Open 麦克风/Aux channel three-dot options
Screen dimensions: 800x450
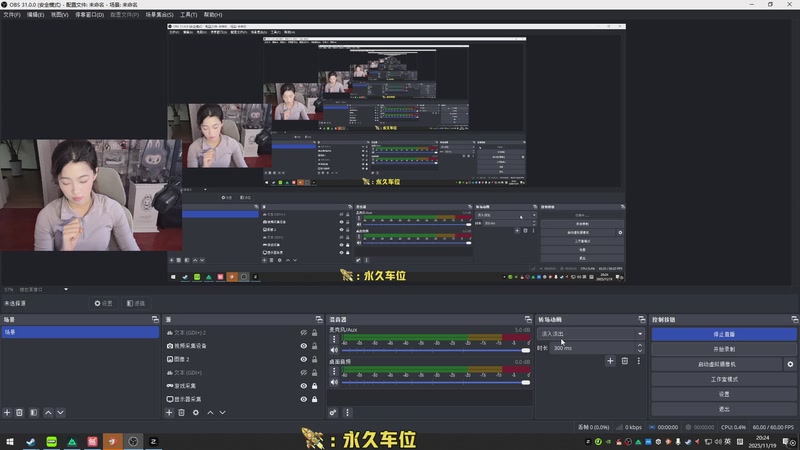(334, 339)
